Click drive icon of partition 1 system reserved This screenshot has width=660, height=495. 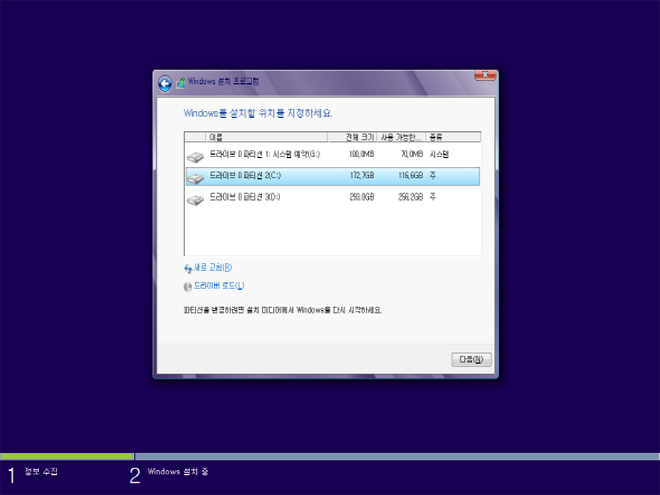[x=195, y=157]
